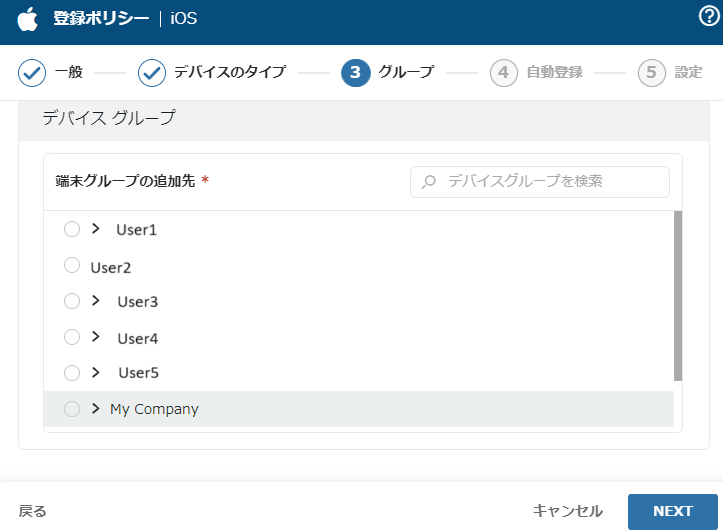The width and height of the screenshot is (723, 532).
Task: Select the User4 radio button
Action: (72, 337)
